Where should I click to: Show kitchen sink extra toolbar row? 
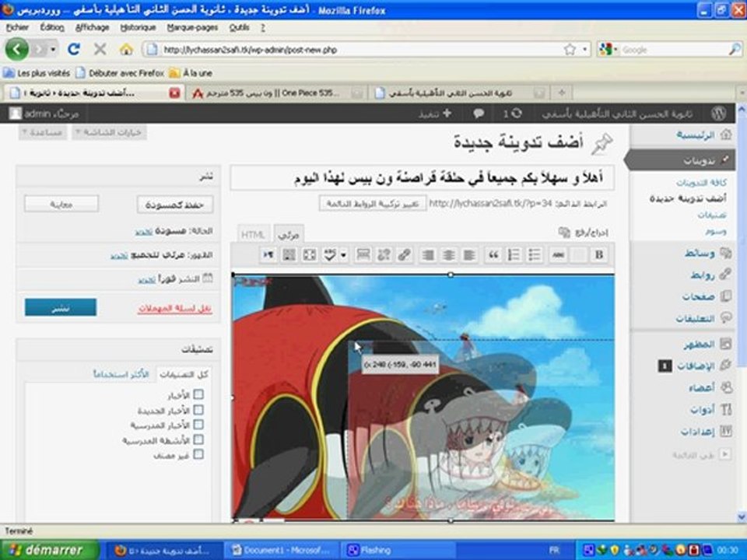point(289,255)
